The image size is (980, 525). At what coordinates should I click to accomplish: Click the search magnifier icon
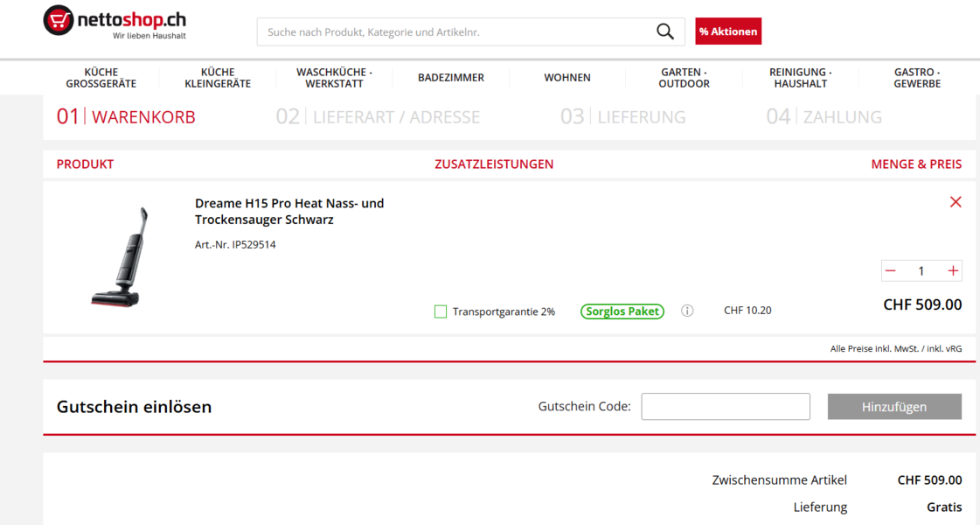coord(665,31)
